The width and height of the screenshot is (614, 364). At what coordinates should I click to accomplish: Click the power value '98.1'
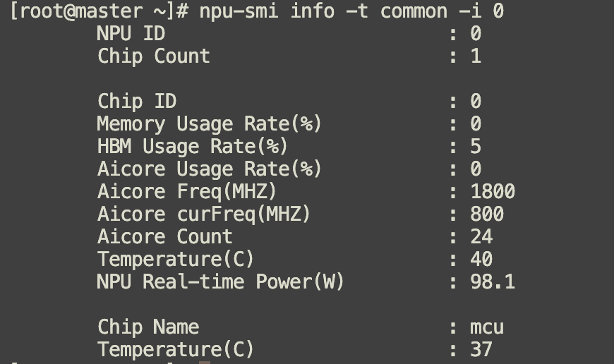[x=493, y=281]
